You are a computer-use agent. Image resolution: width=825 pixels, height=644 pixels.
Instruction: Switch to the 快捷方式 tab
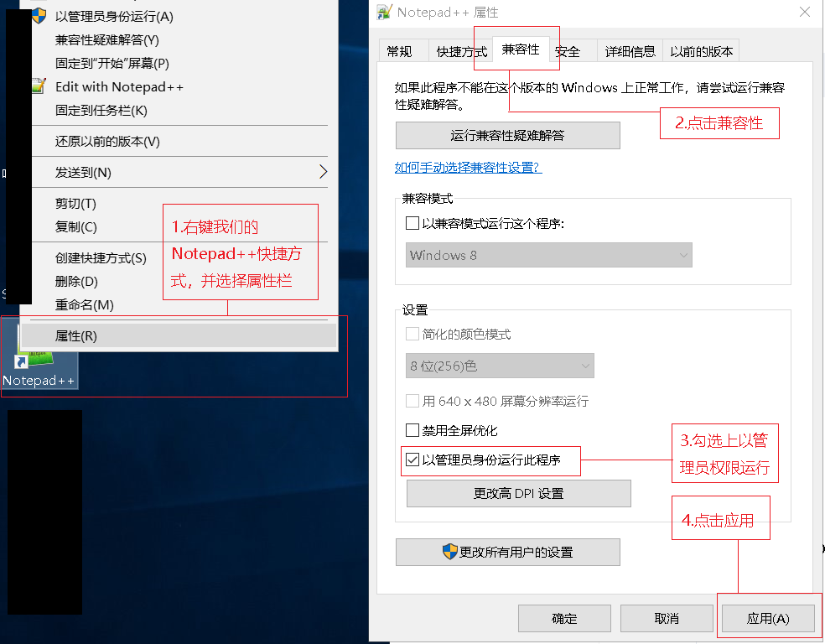461,51
